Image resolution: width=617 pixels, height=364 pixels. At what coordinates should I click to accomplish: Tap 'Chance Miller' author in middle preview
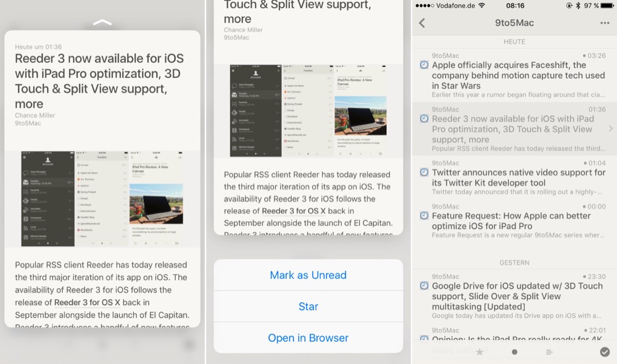coord(243,30)
